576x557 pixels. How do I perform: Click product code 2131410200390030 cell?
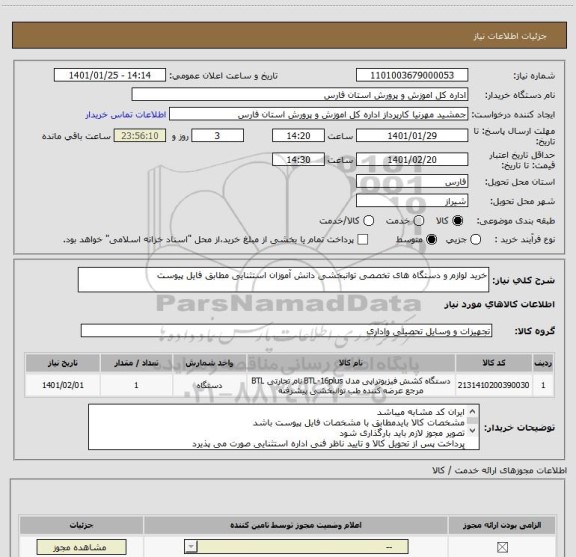tap(493, 385)
